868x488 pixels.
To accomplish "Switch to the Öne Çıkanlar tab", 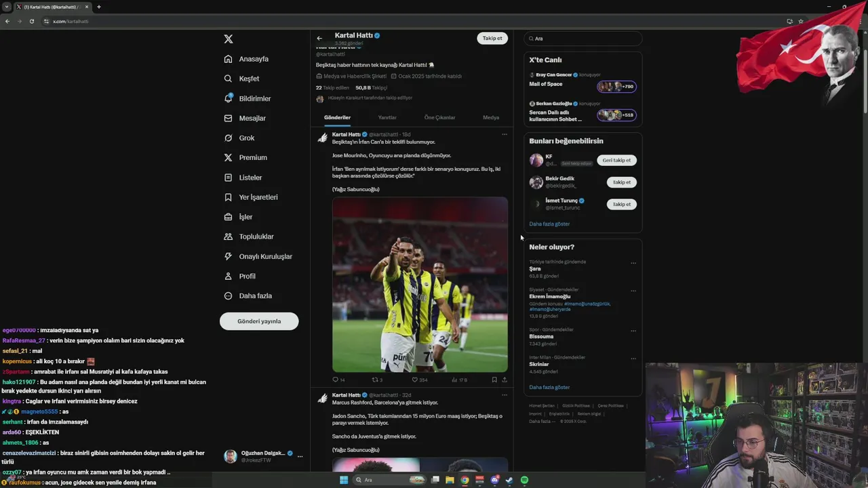I will [x=439, y=117].
